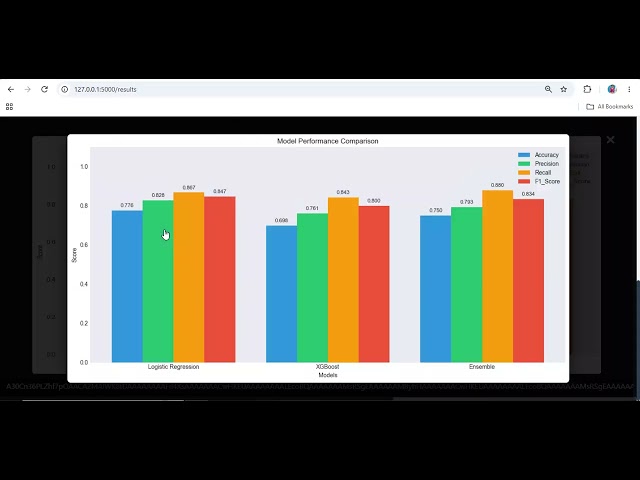Click the XGBoost Precision bar

tap(313, 288)
